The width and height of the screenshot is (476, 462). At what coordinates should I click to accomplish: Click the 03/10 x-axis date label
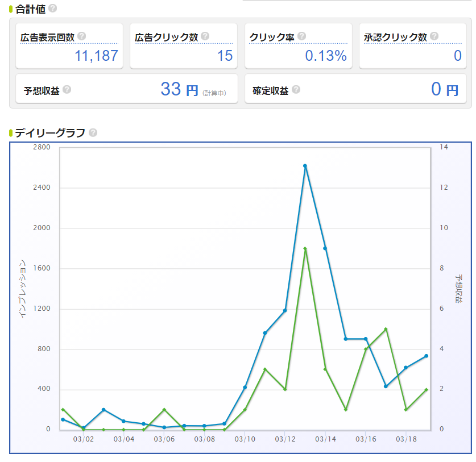tap(245, 439)
